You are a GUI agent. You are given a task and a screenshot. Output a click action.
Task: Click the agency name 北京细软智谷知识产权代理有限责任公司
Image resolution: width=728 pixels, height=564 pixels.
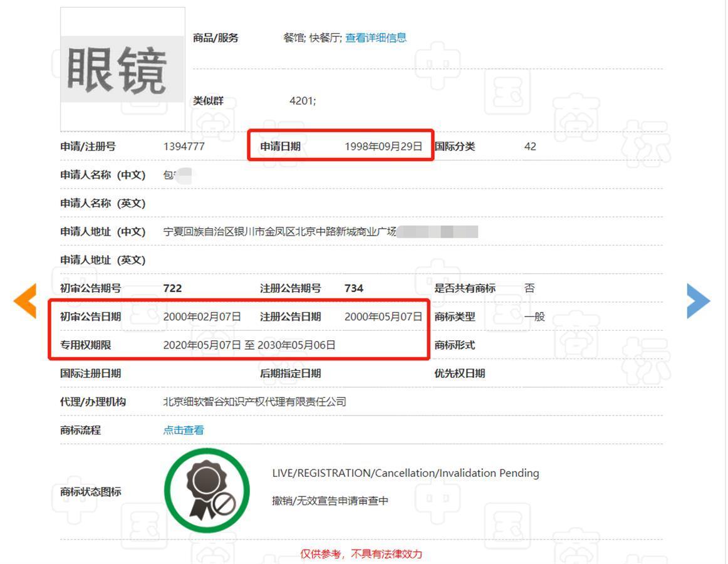[254, 402]
